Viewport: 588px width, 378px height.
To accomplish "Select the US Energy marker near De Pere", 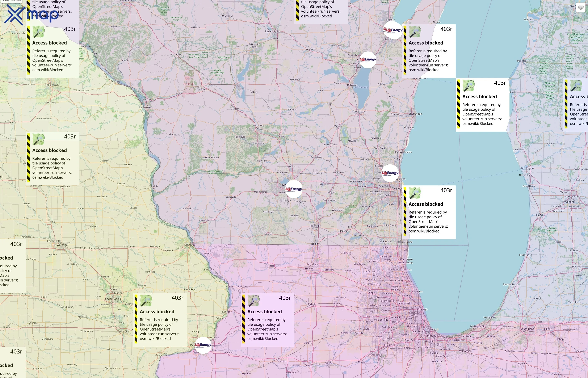I will tap(393, 30).
